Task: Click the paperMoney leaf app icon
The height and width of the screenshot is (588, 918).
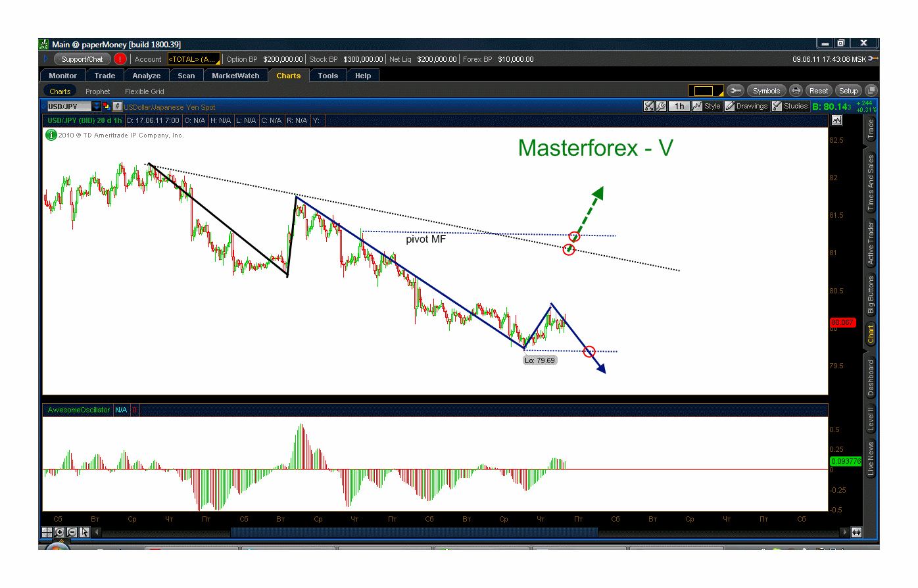Action: click(44, 44)
